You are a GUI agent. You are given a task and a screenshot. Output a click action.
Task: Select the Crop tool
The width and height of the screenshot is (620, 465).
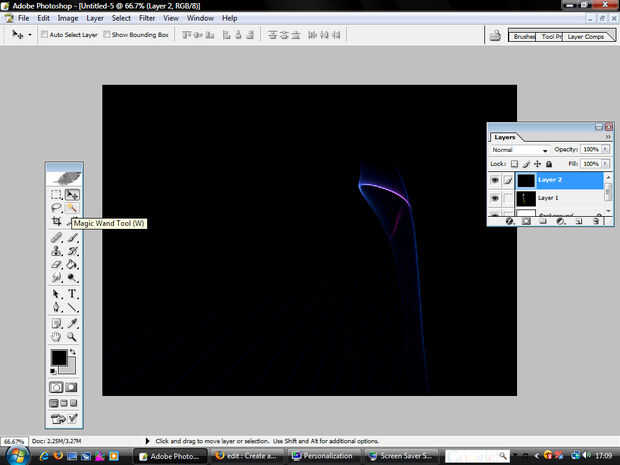pyautogui.click(x=56, y=221)
